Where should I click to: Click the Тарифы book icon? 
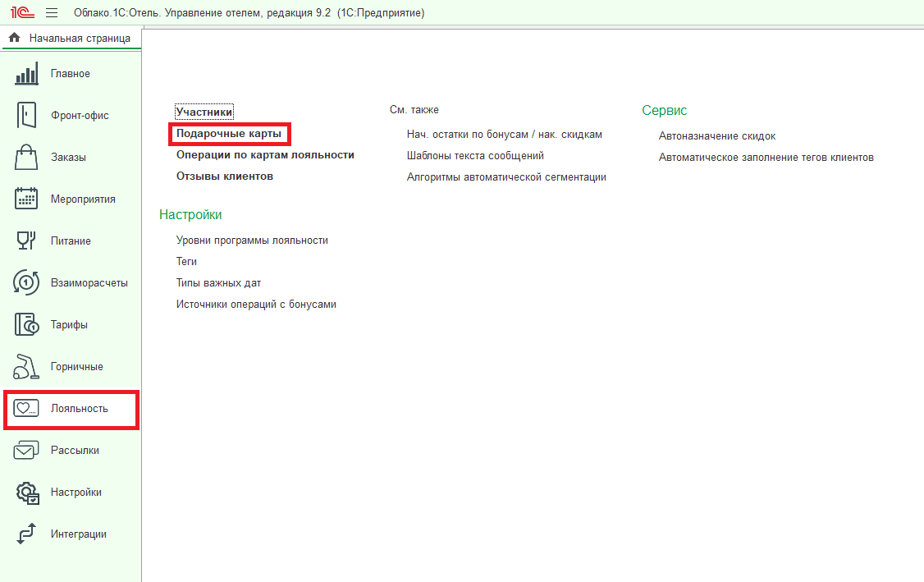pyautogui.click(x=26, y=324)
